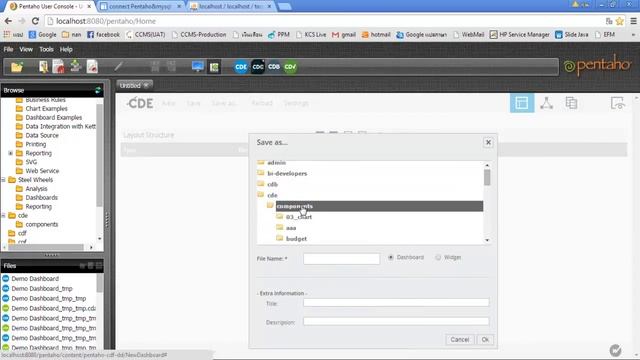The width and height of the screenshot is (640, 360).
Task: Open the View menu
Action: [x=26, y=49]
